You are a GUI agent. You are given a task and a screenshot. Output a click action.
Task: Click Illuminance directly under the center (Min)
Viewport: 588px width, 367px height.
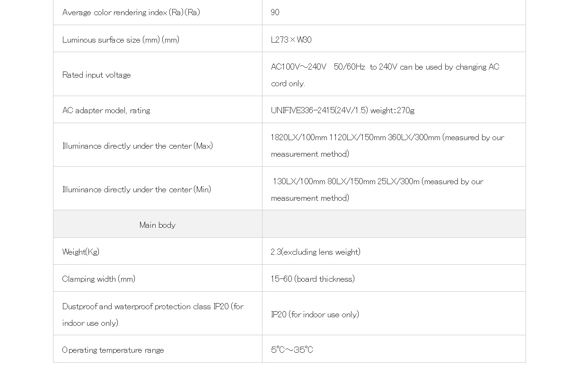(137, 189)
